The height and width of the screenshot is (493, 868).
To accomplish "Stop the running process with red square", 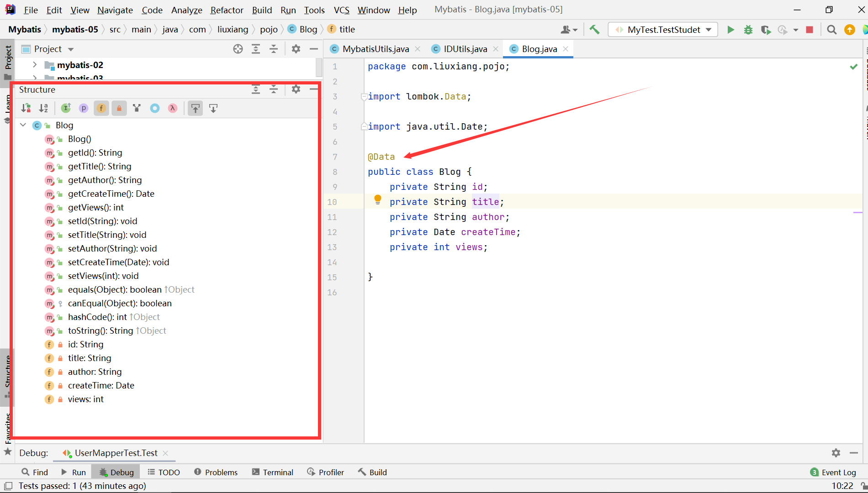I will (810, 30).
